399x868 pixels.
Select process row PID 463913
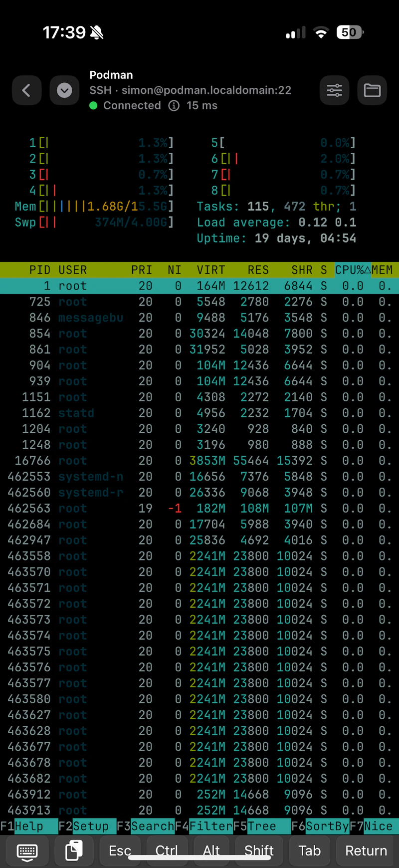coord(199,811)
